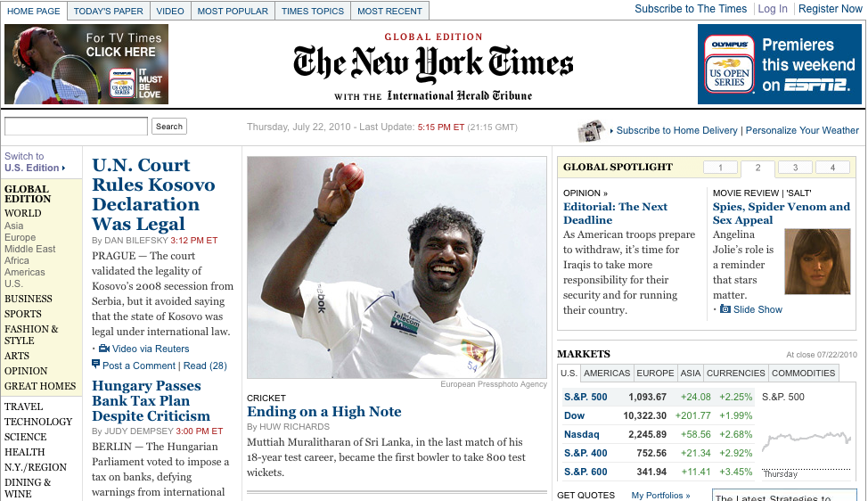Select the Most Recent tab

389,11
